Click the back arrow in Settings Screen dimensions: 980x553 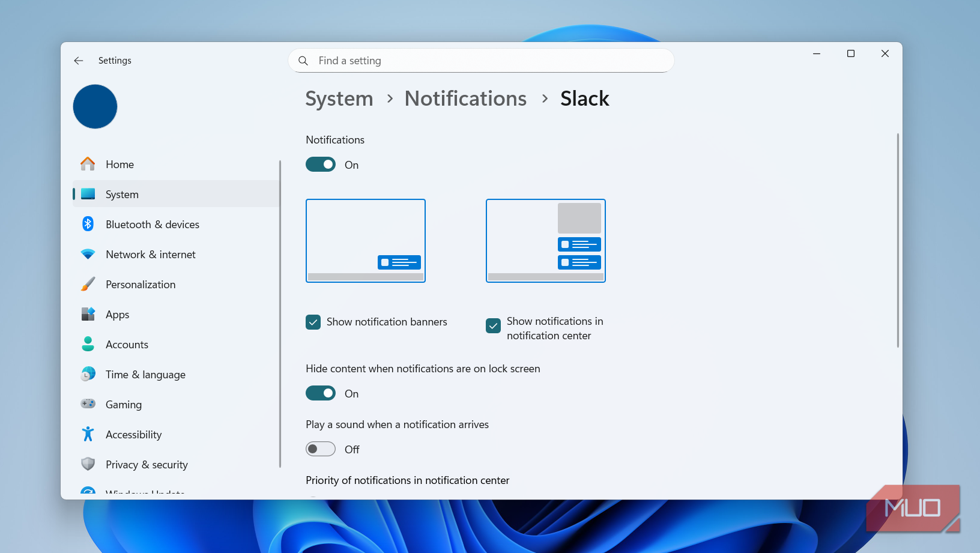[79, 61]
